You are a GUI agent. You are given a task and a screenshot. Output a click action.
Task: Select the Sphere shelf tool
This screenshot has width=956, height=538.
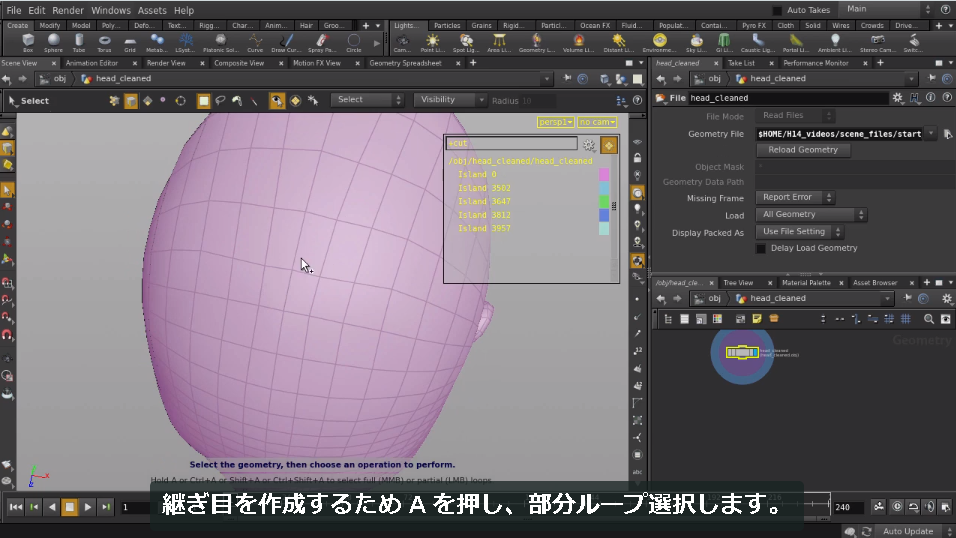pos(53,43)
